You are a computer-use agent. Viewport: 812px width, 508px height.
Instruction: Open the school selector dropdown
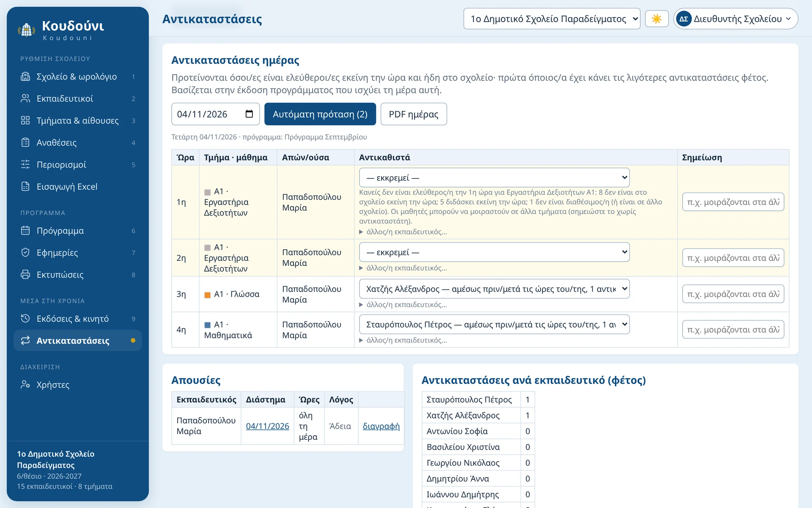coord(552,19)
